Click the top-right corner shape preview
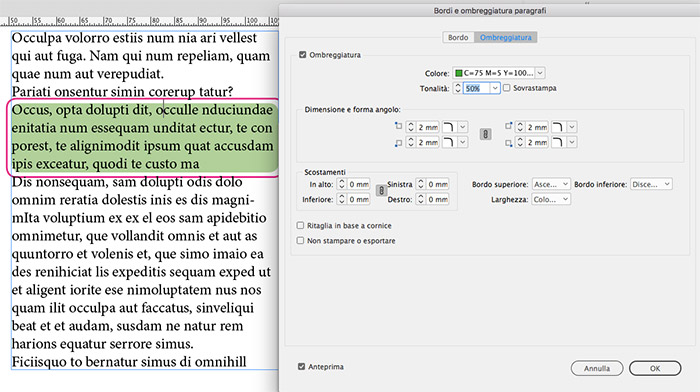Image resolution: width=700 pixels, height=392 pixels. pyautogui.click(x=558, y=127)
